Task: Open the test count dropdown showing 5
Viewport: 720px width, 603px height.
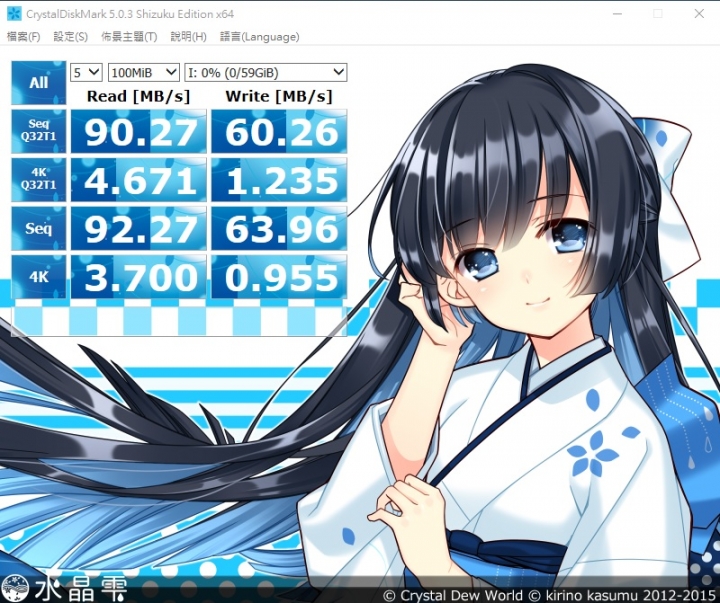Action: click(x=86, y=73)
